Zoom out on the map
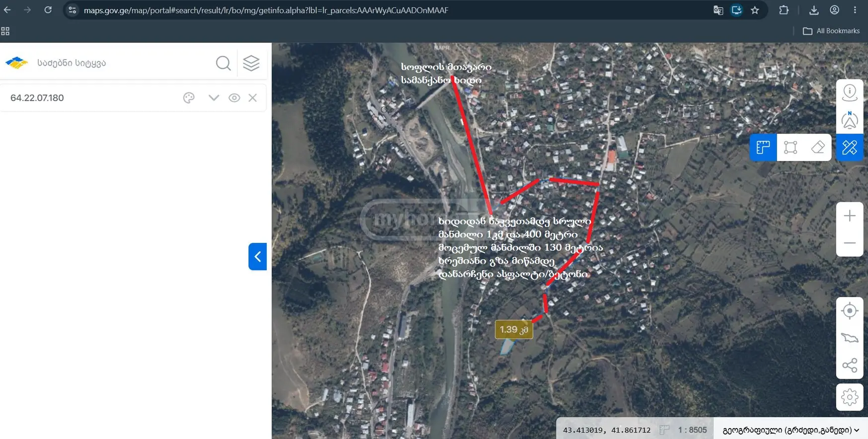 850,243
